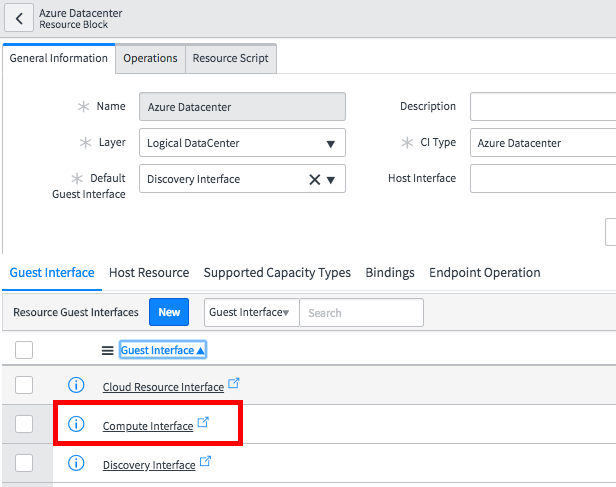Open the Guest Interface search field selector

[251, 312]
